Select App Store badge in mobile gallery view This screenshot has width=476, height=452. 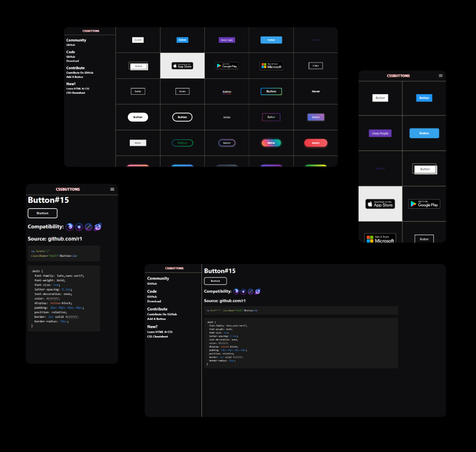click(x=380, y=204)
